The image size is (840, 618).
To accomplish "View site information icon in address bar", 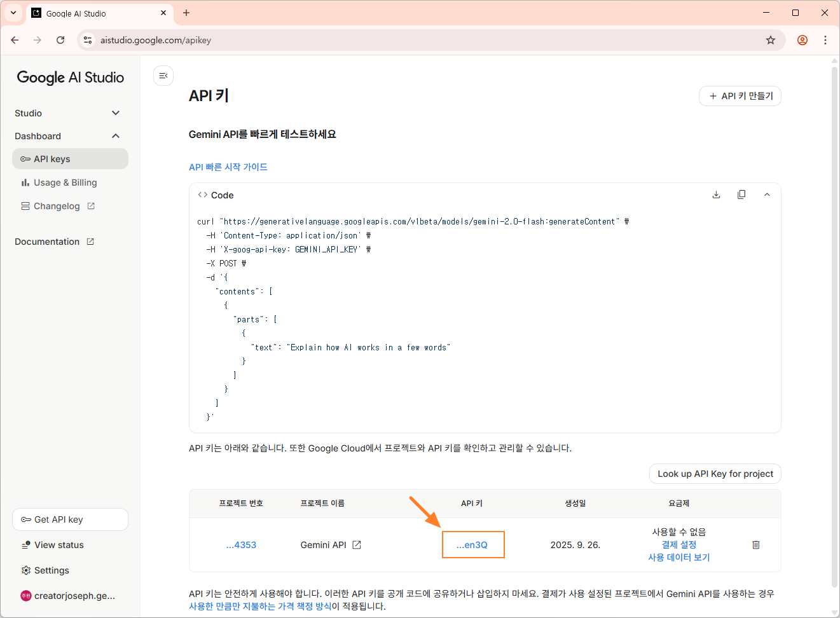I will [x=88, y=40].
